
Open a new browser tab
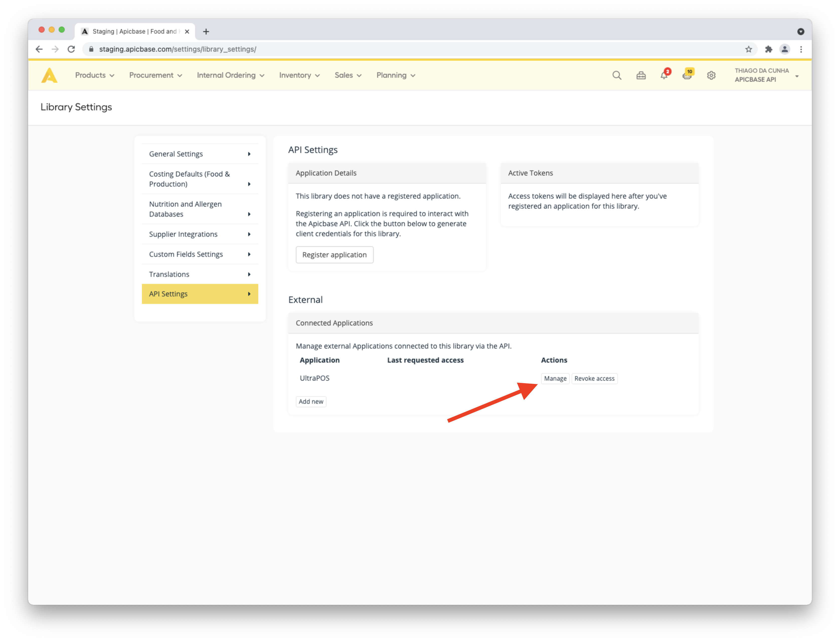click(206, 31)
